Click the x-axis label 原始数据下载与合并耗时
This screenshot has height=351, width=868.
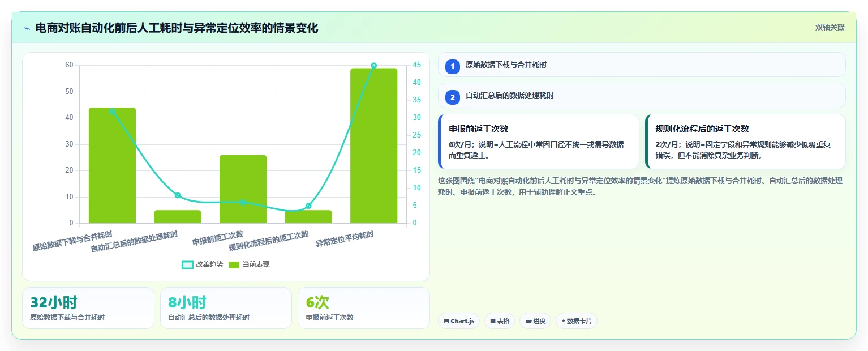pos(72,241)
